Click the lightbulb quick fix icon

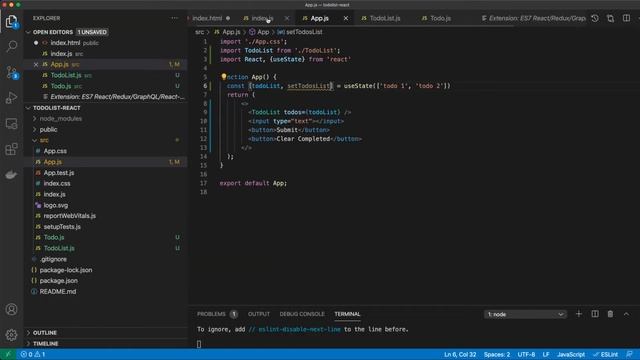[224, 77]
